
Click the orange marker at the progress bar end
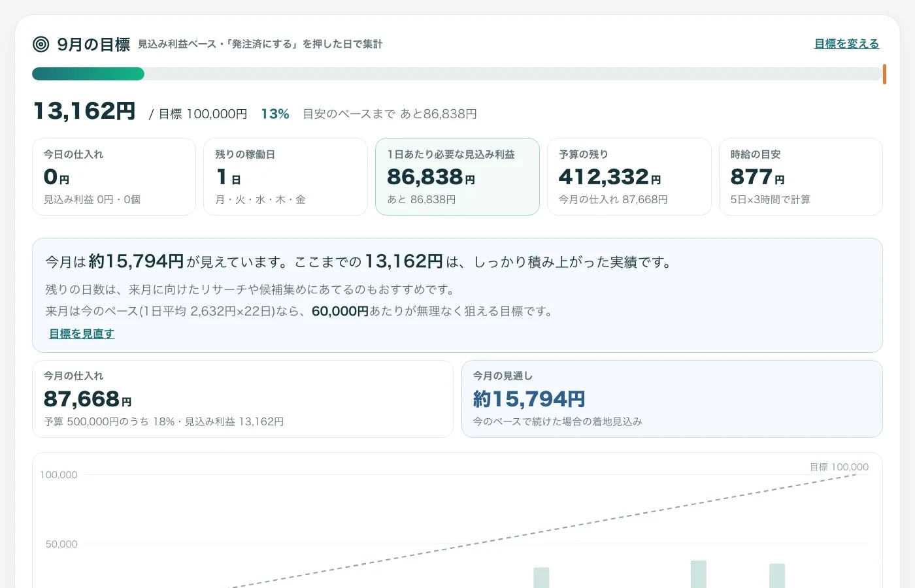884,74
